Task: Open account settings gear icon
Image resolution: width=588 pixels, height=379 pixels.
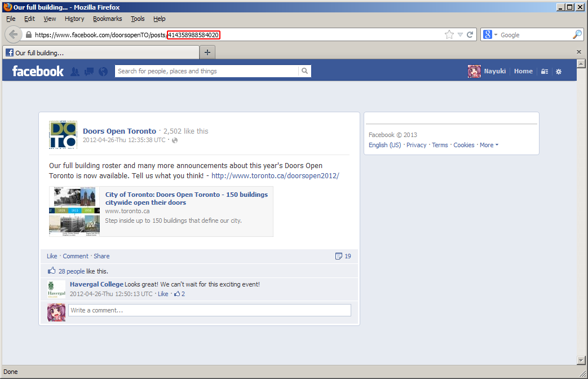Action: pos(558,71)
